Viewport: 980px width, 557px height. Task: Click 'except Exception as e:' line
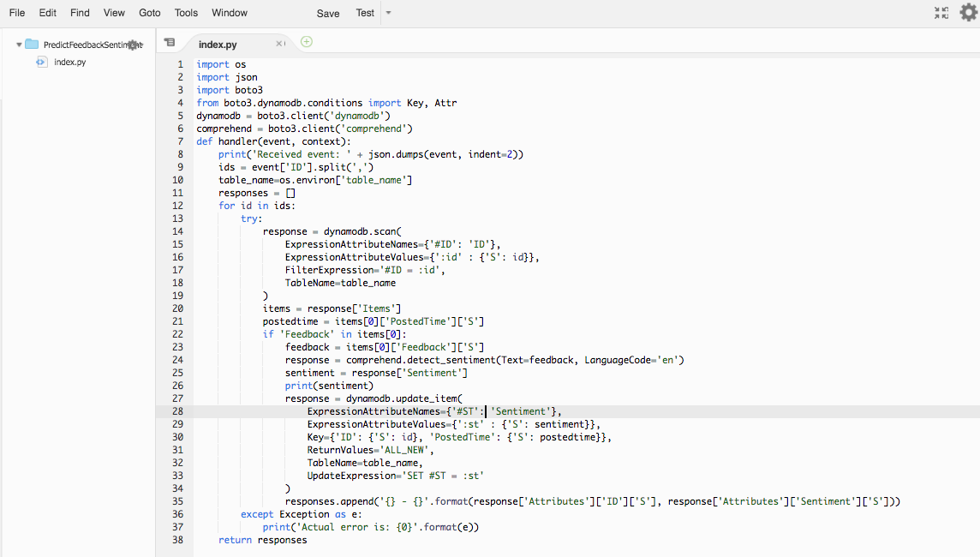pos(302,514)
